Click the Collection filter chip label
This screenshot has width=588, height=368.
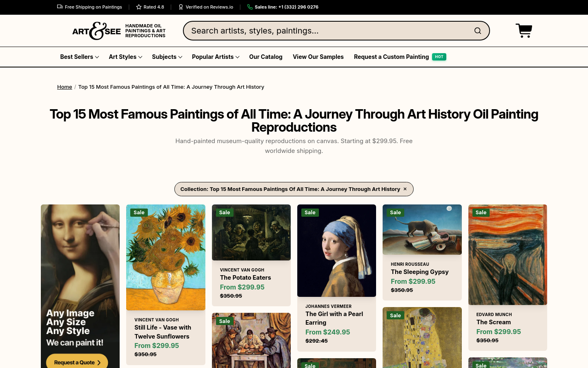pos(290,189)
